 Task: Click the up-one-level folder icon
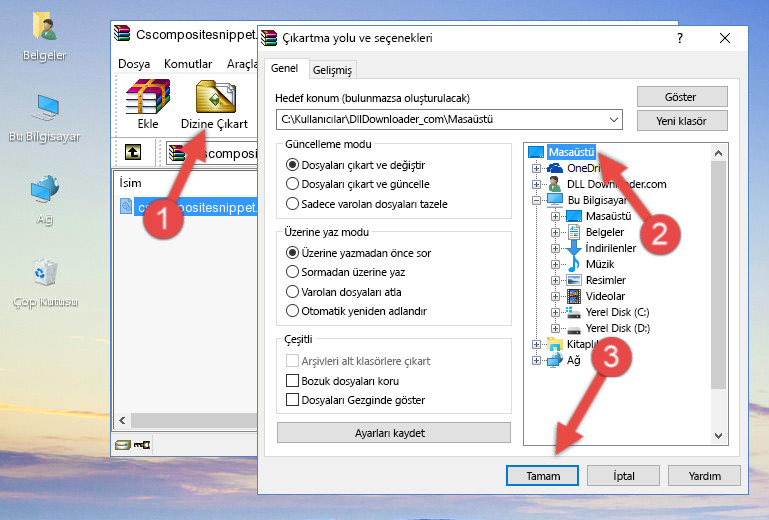133,152
